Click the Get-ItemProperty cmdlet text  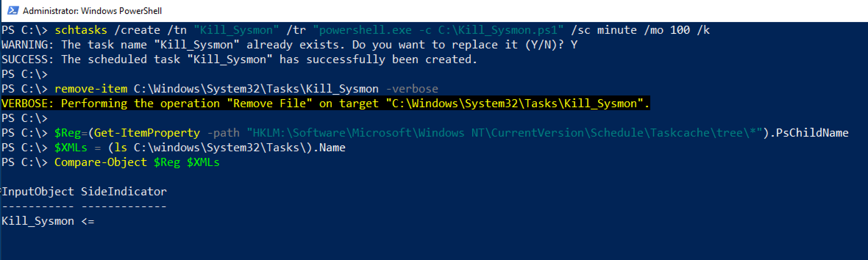pyautogui.click(x=147, y=133)
